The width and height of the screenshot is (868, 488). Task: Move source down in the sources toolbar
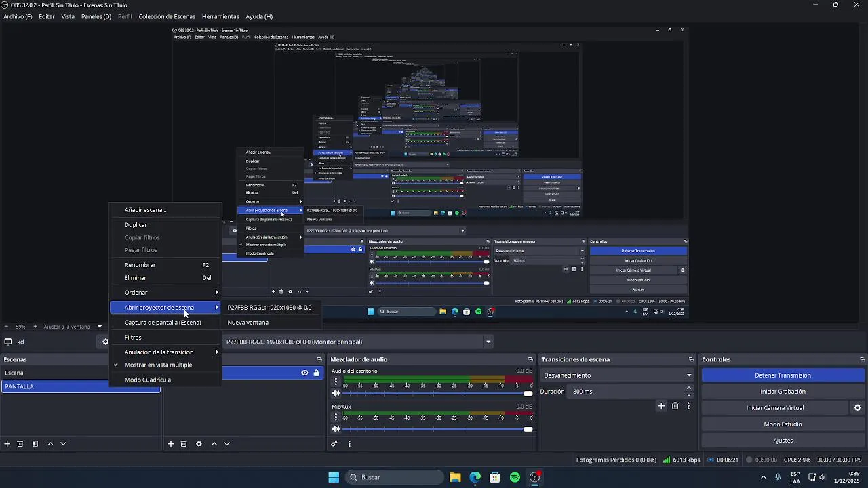tap(227, 444)
